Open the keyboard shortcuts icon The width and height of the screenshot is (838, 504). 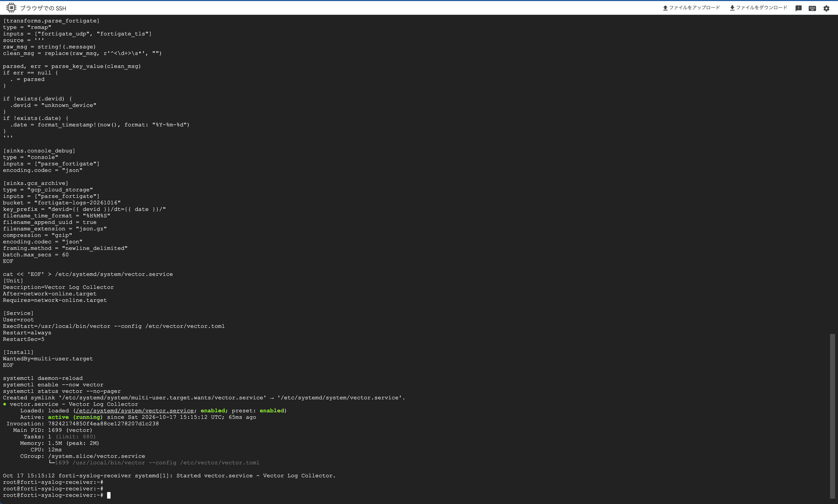pyautogui.click(x=812, y=8)
